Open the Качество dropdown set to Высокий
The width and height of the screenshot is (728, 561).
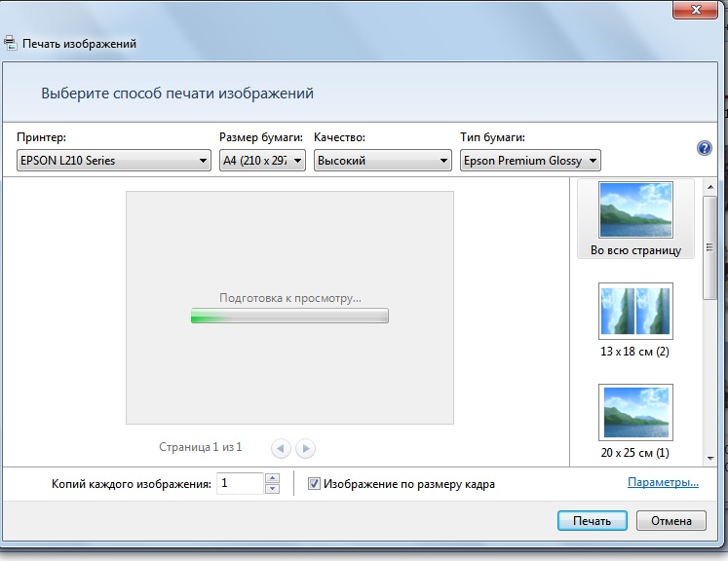tap(383, 161)
